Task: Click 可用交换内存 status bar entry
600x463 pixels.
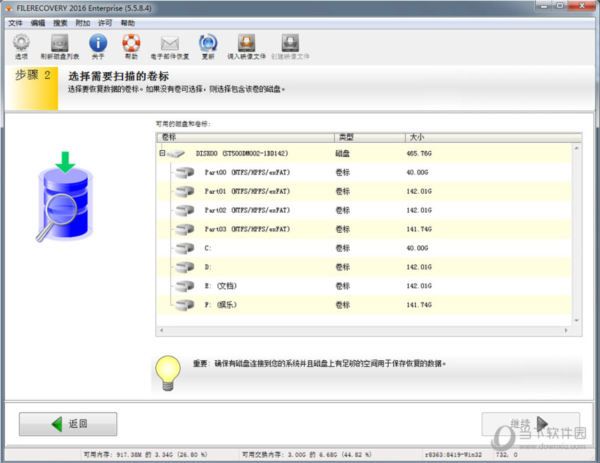Action: (307, 455)
